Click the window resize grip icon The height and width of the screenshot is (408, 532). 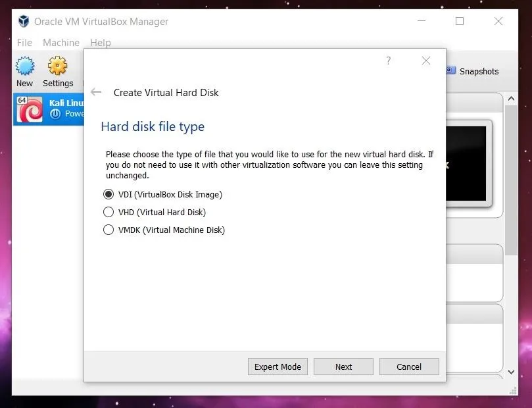click(513, 391)
